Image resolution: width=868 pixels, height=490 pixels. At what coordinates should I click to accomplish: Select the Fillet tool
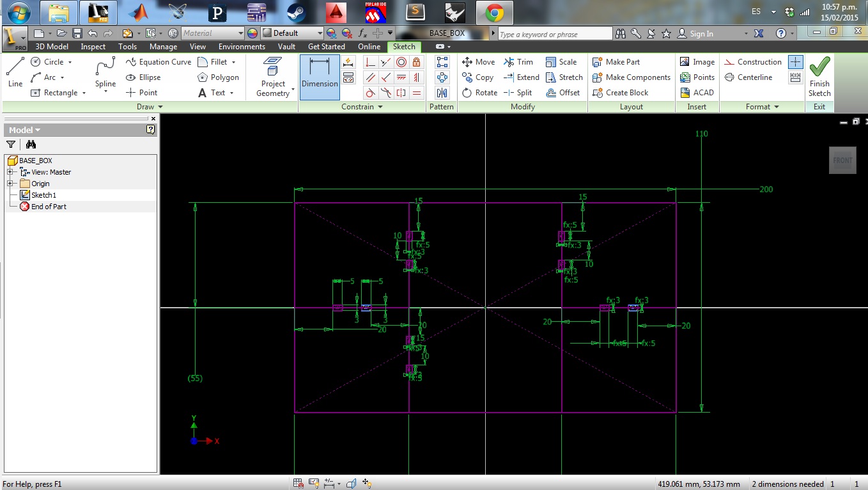[x=213, y=62]
